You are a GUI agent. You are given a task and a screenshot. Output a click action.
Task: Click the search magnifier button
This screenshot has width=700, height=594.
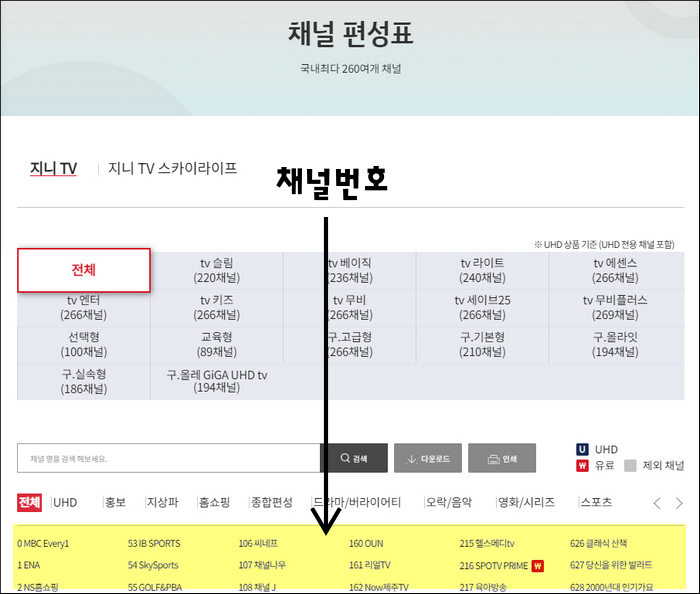pyautogui.click(x=353, y=459)
